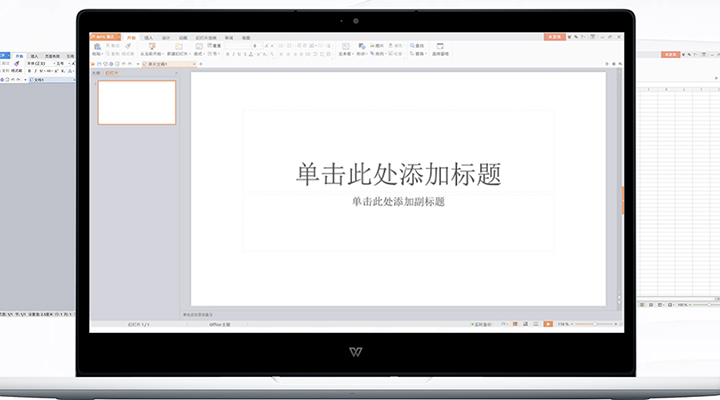Click the Paste icon in the ribbon
This screenshot has height=400, width=720.
(x=97, y=46)
